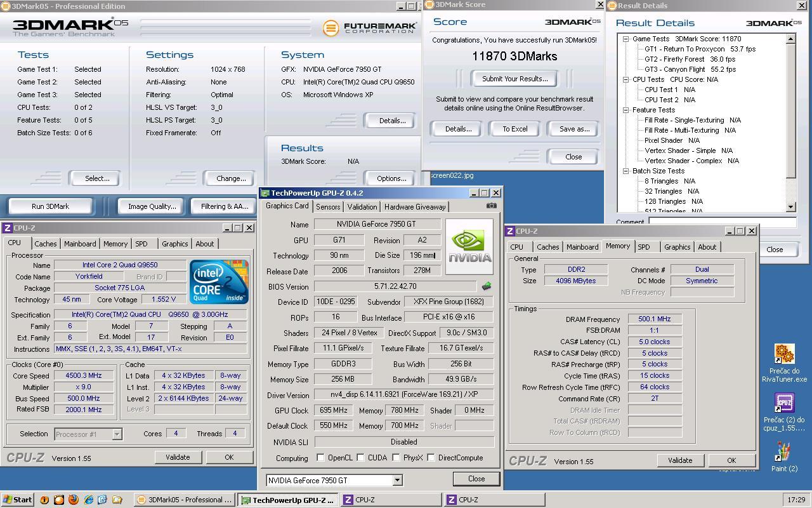
Task: Click the 3DMark05 title bar icon
Action: tap(5, 6)
